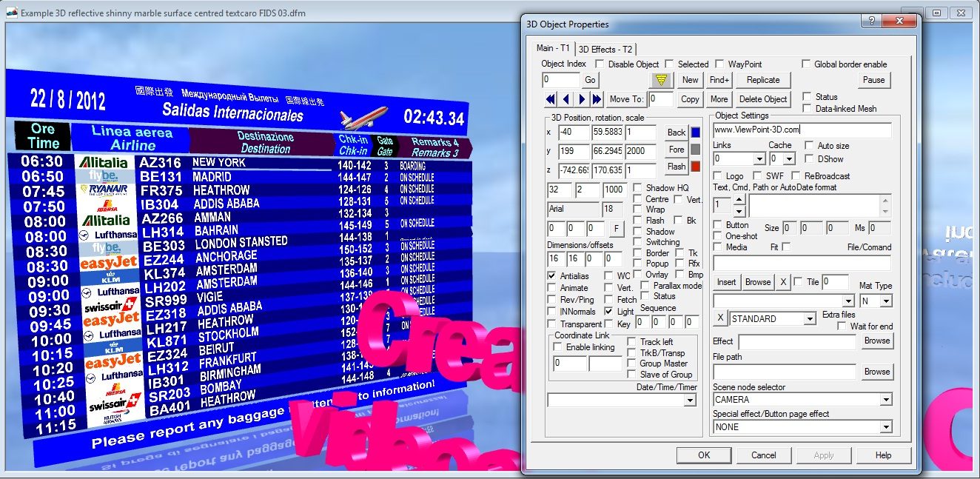The width and height of the screenshot is (980, 479).
Task: Click the Delete Object button
Action: pyautogui.click(x=763, y=99)
